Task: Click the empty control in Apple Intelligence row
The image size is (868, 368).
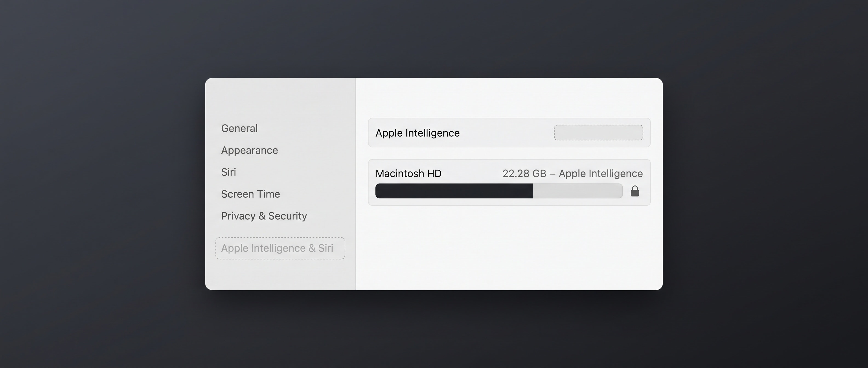Action: (x=598, y=133)
